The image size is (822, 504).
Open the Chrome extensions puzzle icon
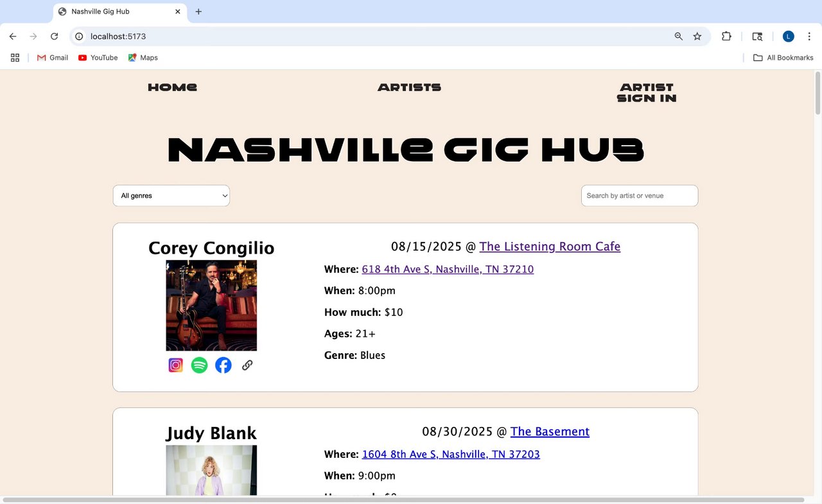pyautogui.click(x=726, y=37)
